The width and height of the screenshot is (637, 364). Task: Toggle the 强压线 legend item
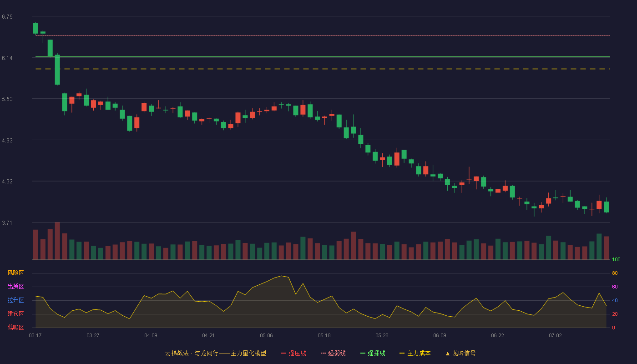tap(293, 353)
